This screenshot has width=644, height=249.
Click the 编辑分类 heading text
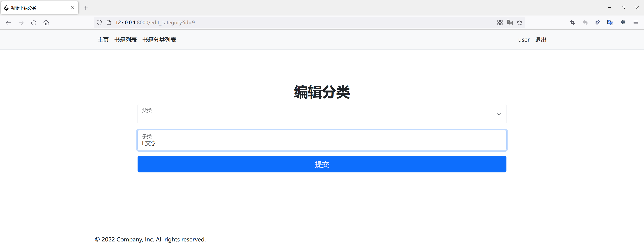click(x=322, y=92)
